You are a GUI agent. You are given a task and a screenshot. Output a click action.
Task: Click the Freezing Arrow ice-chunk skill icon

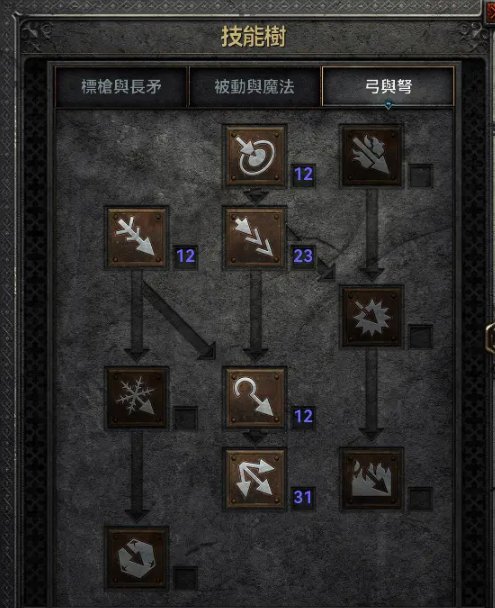[137, 558]
